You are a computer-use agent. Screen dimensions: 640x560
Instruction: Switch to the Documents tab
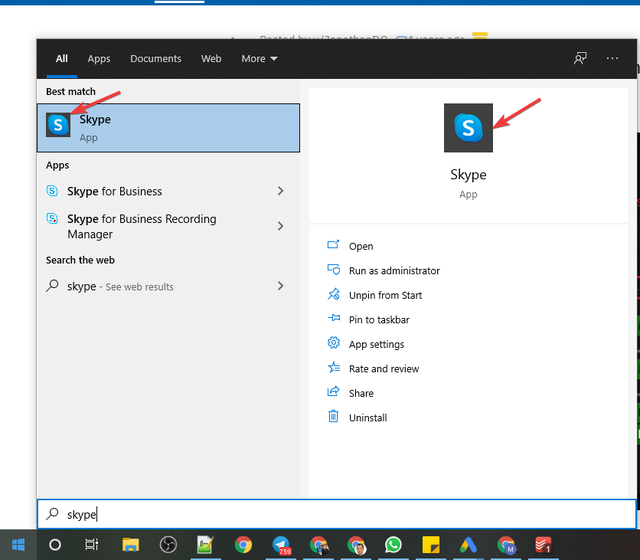[156, 59]
